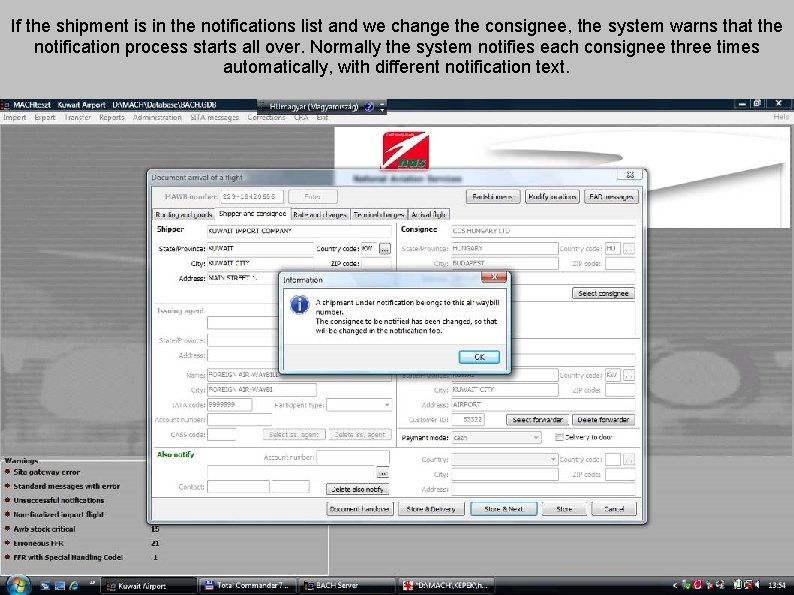Select Awb stock critical warning

click(x=45, y=529)
